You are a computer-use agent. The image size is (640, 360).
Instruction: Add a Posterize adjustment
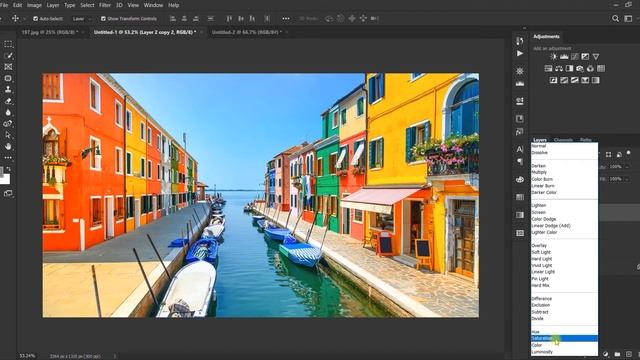(564, 80)
